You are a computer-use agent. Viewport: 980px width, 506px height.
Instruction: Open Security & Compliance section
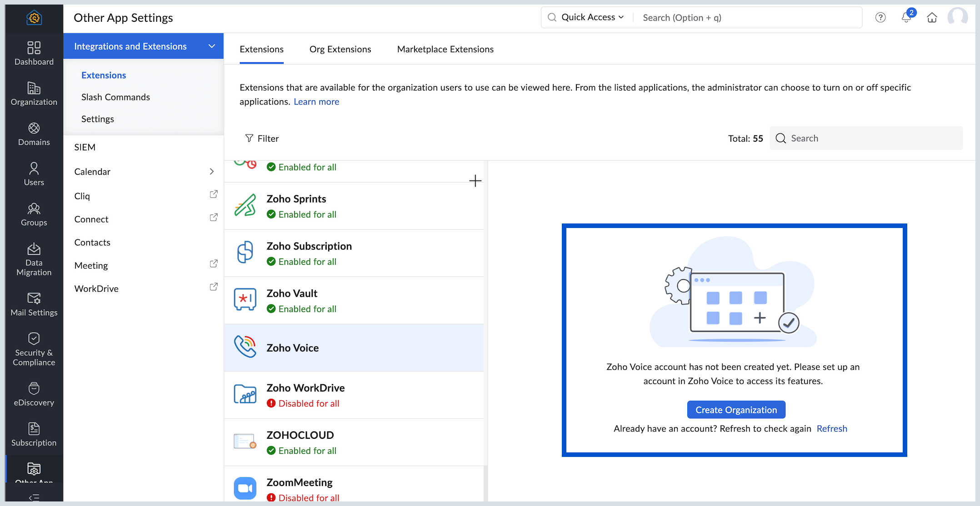coord(34,349)
